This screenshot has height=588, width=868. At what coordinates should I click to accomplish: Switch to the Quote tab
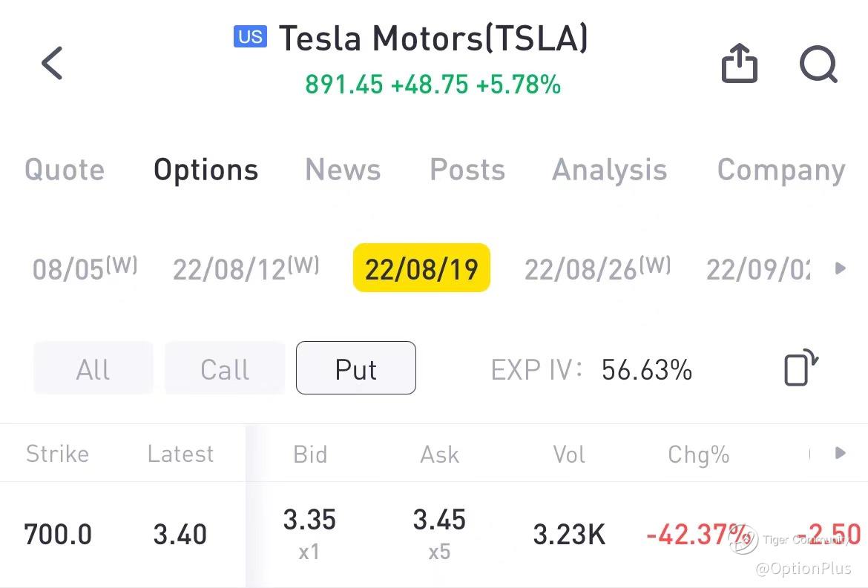point(65,171)
